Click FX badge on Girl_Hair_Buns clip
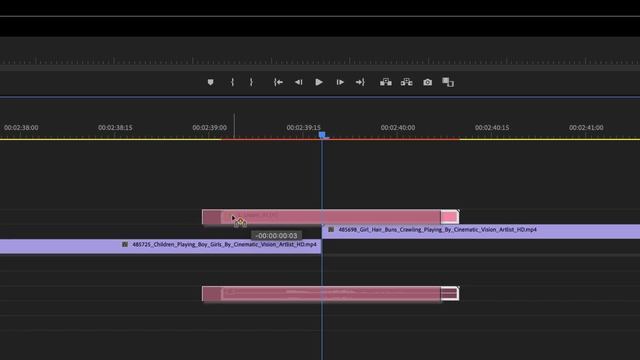The height and width of the screenshot is (360, 640). 331,230
